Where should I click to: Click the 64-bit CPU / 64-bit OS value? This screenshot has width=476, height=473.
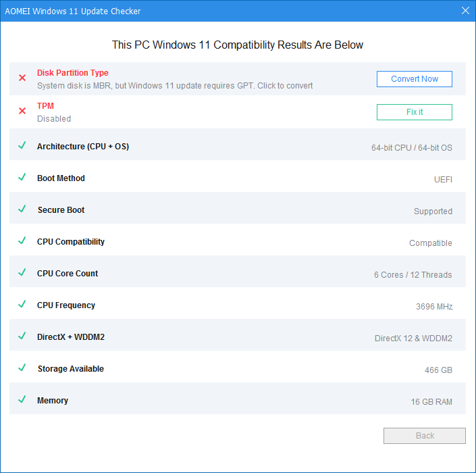pyautogui.click(x=412, y=147)
